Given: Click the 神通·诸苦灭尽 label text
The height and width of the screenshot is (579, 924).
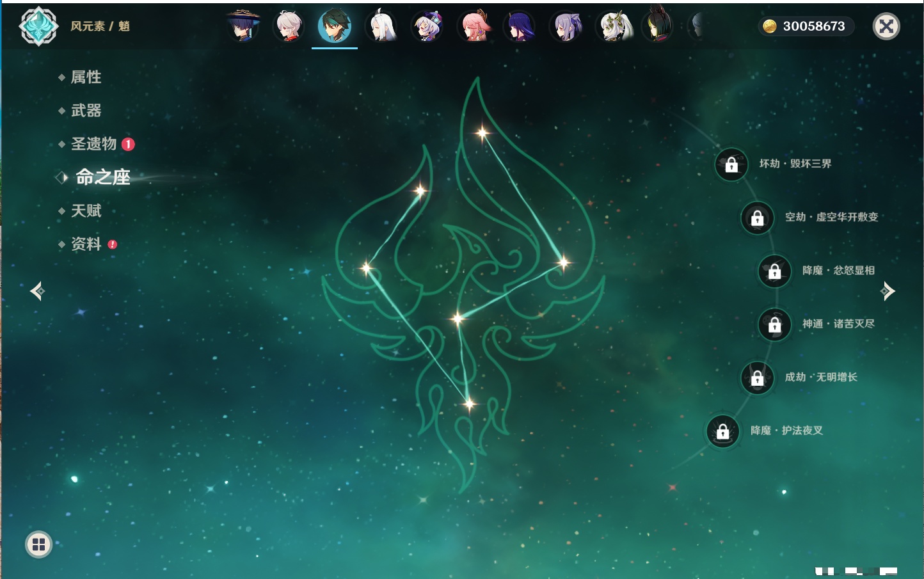Looking at the screenshot, I should tap(838, 324).
